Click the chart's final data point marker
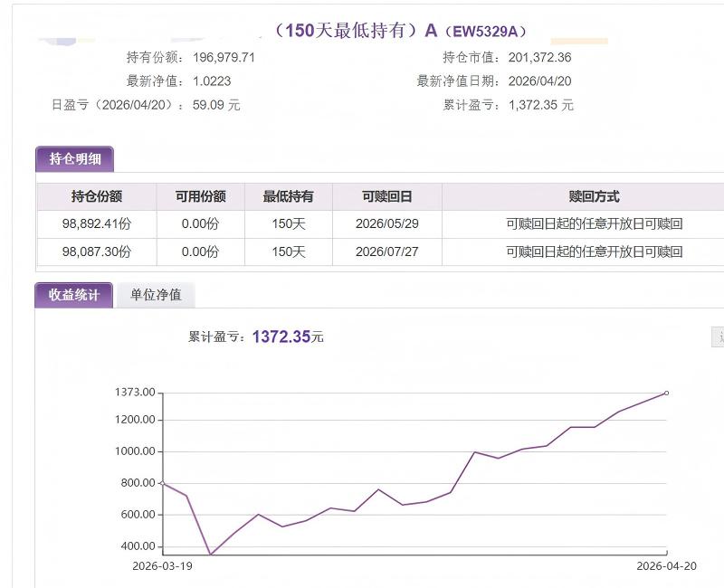The image size is (724, 588). click(667, 393)
